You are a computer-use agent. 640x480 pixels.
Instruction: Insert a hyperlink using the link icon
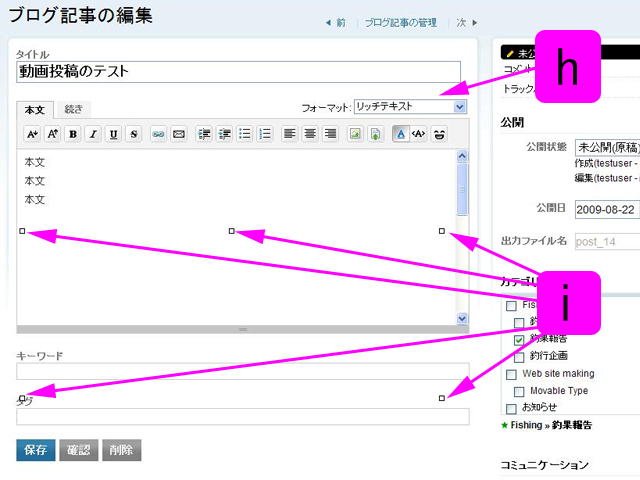[x=158, y=133]
